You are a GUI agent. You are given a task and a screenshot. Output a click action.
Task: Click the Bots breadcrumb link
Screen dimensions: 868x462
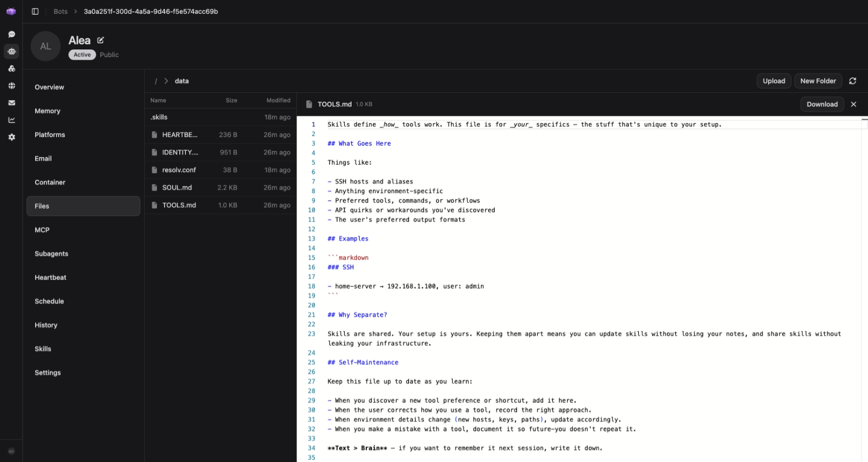click(x=61, y=11)
